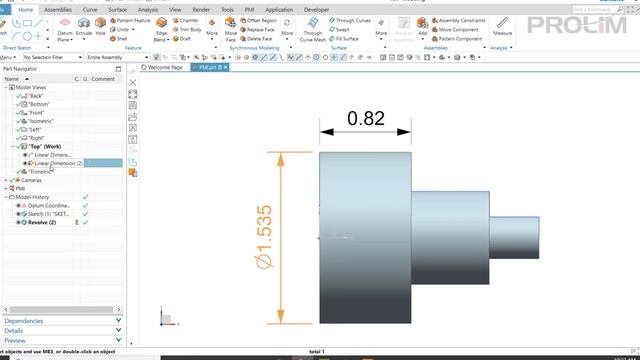Image resolution: width=640 pixels, height=360 pixels.
Task: Switch to the Welcome Page tab
Action: pos(162,67)
